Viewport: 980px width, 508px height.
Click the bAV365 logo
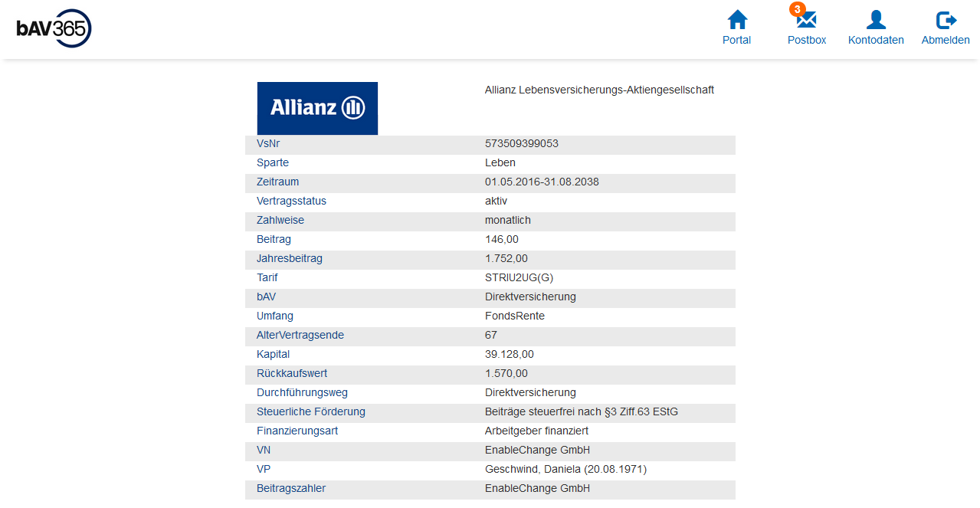tap(54, 28)
